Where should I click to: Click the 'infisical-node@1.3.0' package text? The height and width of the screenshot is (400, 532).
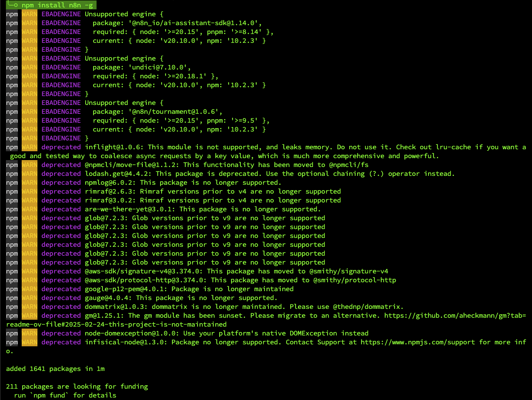point(124,342)
